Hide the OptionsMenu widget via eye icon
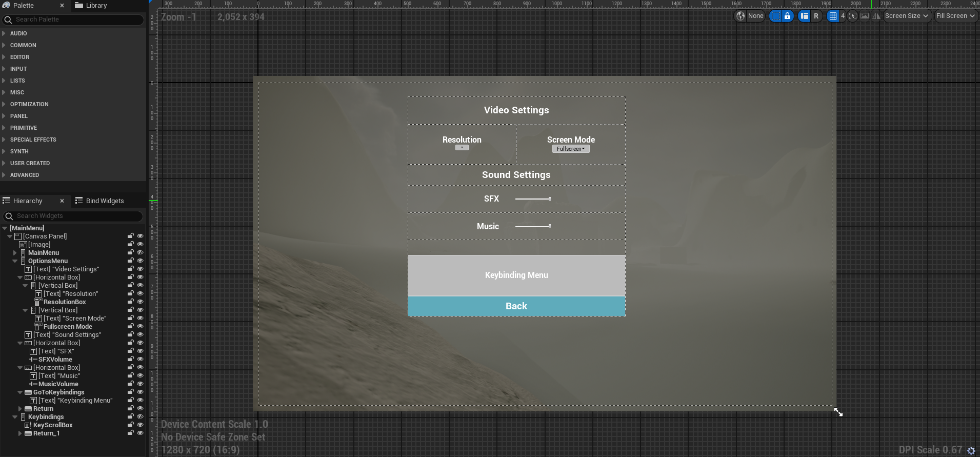The image size is (980, 457). [x=140, y=261]
